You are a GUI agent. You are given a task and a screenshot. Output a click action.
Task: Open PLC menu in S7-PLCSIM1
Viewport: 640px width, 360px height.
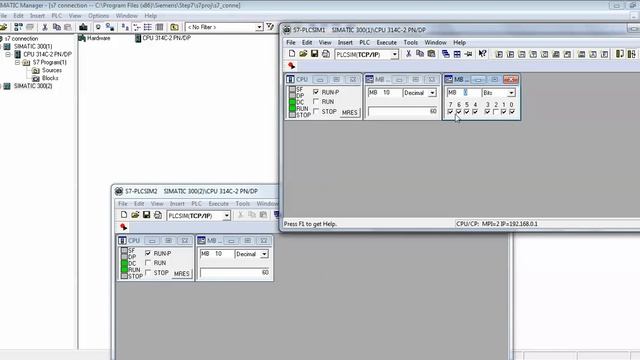coord(364,42)
